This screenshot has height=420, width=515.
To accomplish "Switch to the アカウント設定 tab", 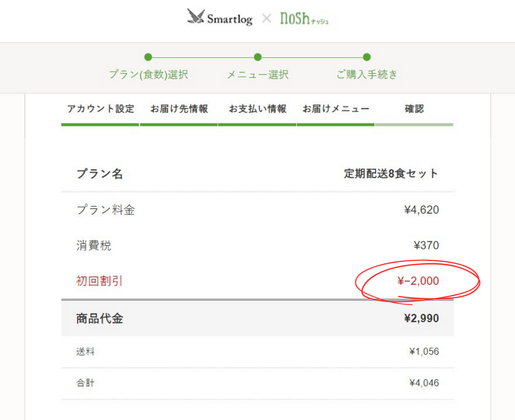I will 101,108.
